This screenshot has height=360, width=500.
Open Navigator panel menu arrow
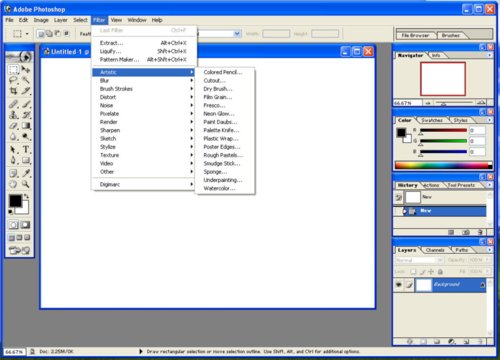pos(489,55)
